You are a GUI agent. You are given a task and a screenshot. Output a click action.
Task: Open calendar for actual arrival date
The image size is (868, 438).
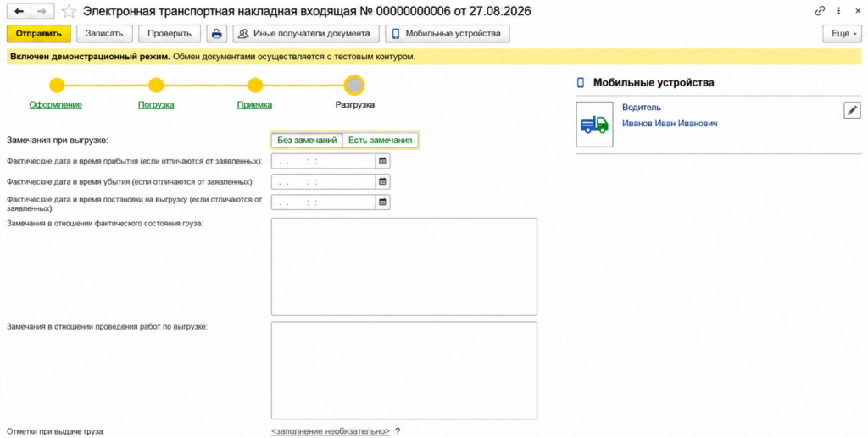(x=382, y=161)
